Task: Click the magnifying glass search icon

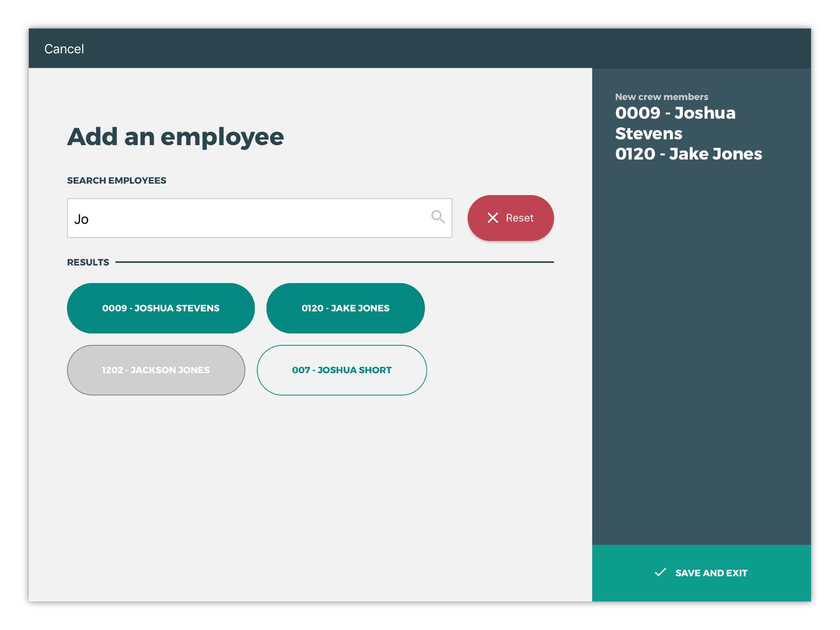Action: pos(437,217)
